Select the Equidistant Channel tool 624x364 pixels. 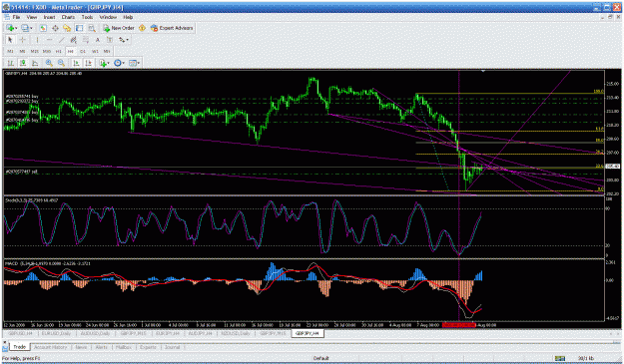(x=73, y=40)
